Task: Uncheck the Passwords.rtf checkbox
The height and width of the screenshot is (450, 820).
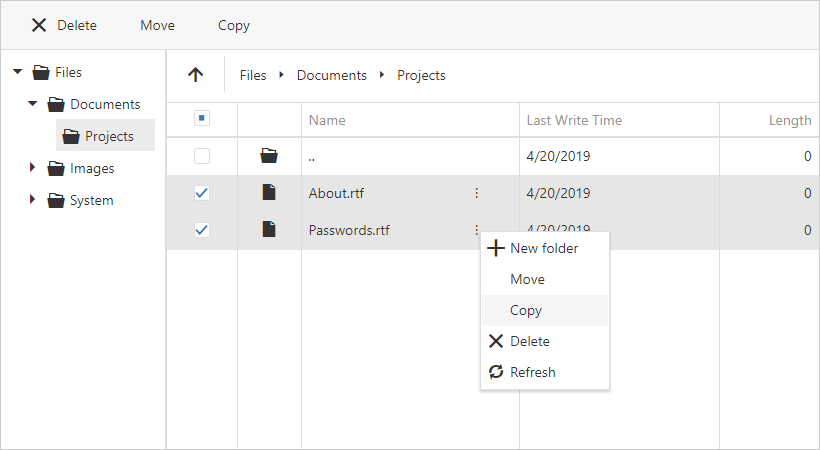Action: [x=202, y=230]
